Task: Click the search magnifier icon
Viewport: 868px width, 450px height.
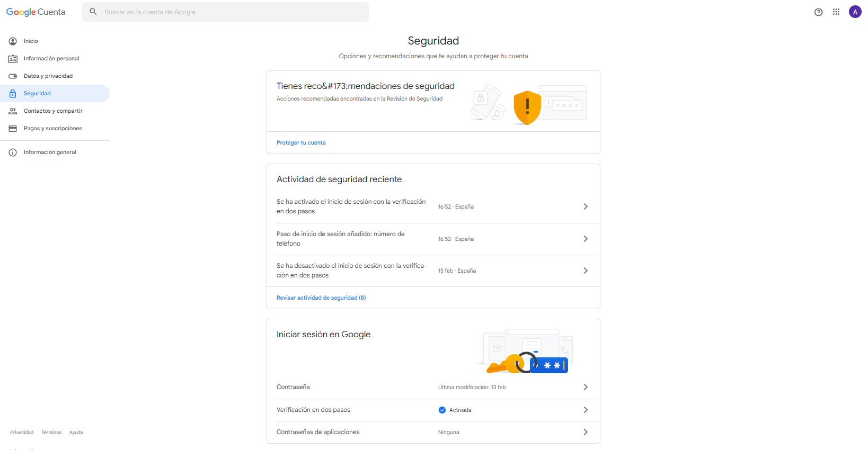Action: coord(93,12)
